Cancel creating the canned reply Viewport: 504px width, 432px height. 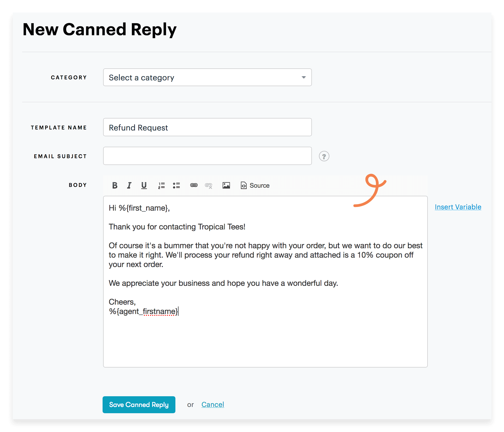click(213, 404)
